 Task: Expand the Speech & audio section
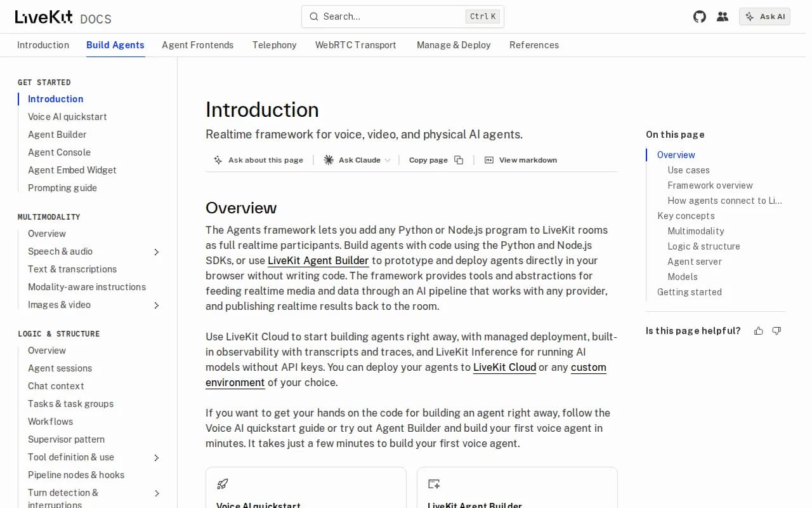(x=157, y=252)
